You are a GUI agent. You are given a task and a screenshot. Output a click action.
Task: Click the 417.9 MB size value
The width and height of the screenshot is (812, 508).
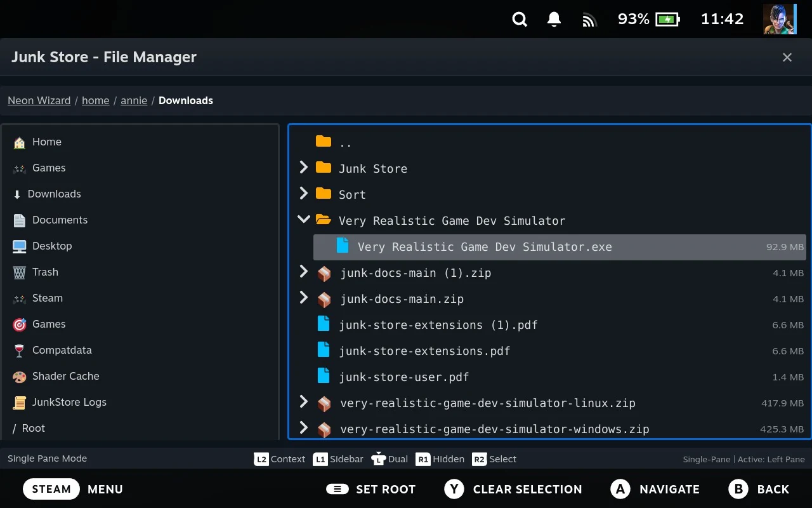783,403
